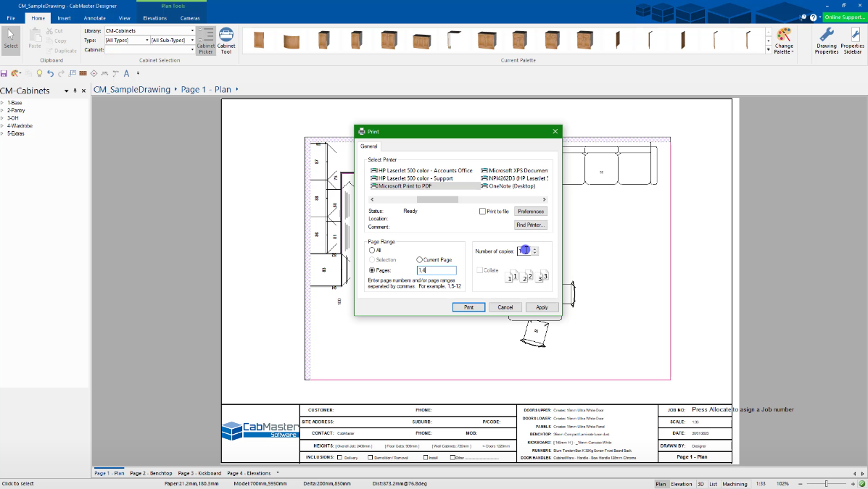Open Change Palette

pos(783,41)
